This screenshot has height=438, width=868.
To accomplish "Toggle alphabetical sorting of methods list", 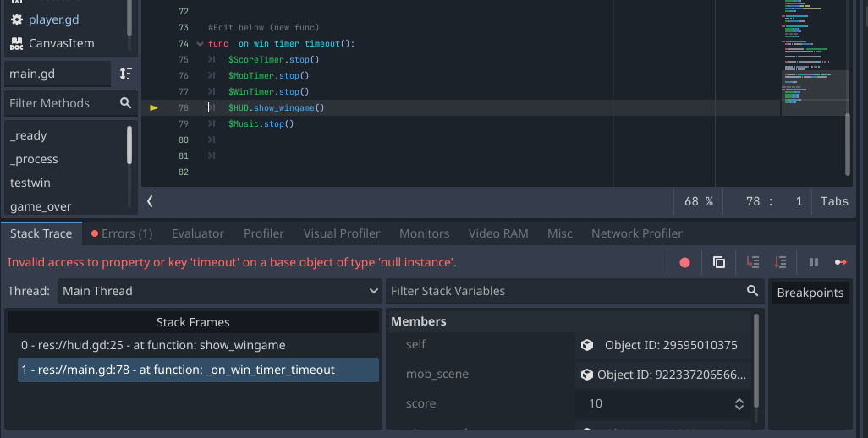I will [126, 74].
